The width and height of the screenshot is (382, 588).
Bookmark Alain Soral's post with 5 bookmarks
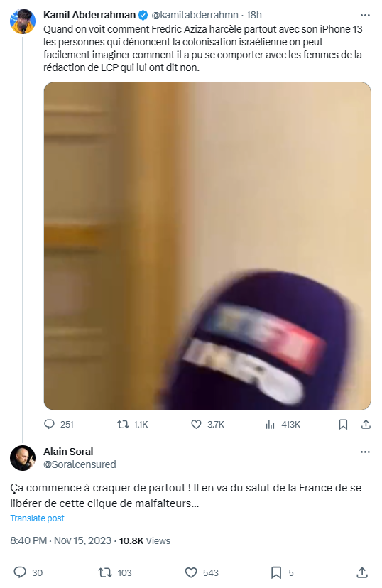(x=282, y=572)
